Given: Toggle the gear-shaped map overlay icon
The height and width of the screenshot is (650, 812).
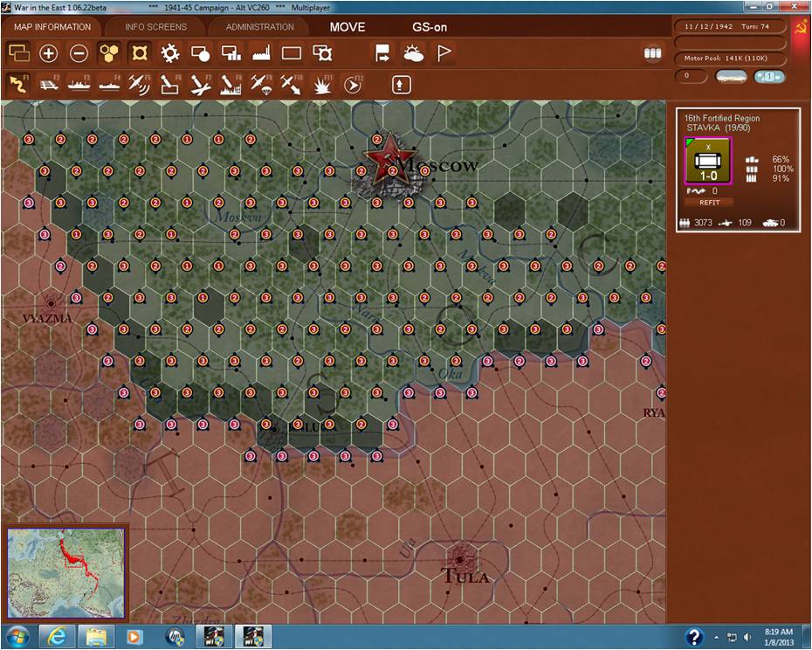Looking at the screenshot, I should pyautogui.click(x=170, y=53).
